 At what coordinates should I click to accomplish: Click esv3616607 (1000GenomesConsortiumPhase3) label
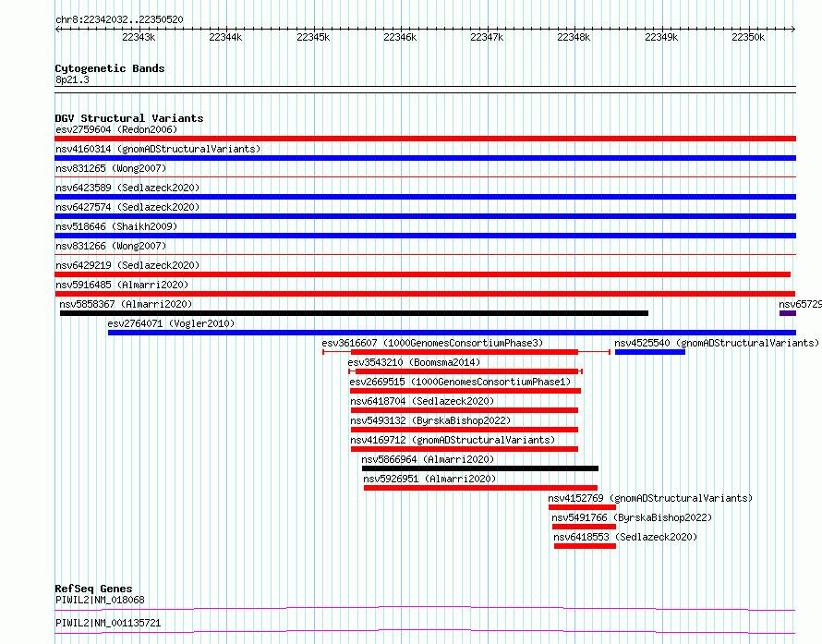click(432, 343)
